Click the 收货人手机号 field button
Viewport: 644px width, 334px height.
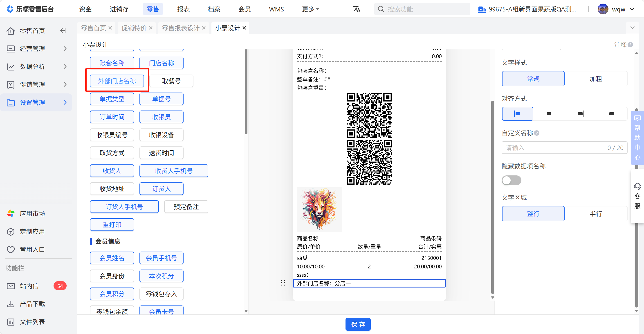(174, 171)
